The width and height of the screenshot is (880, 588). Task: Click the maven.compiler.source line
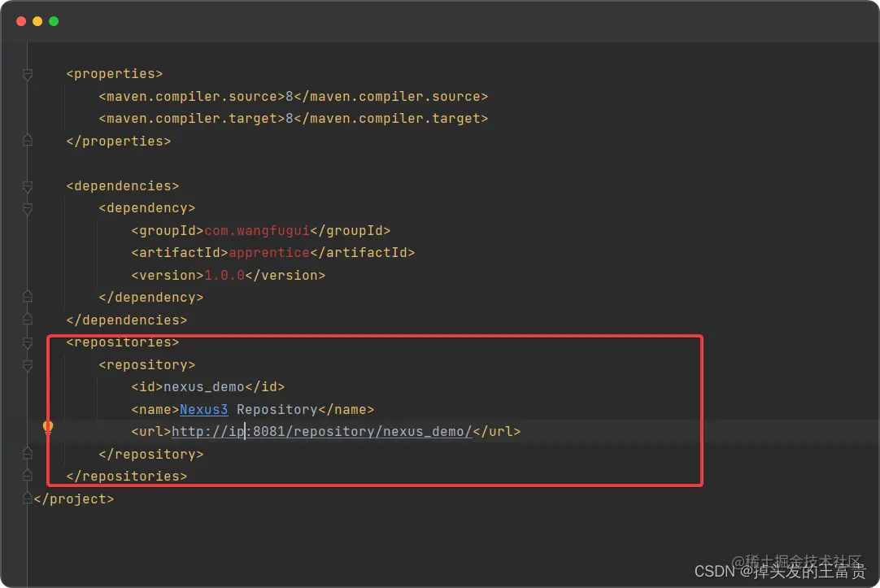click(294, 97)
